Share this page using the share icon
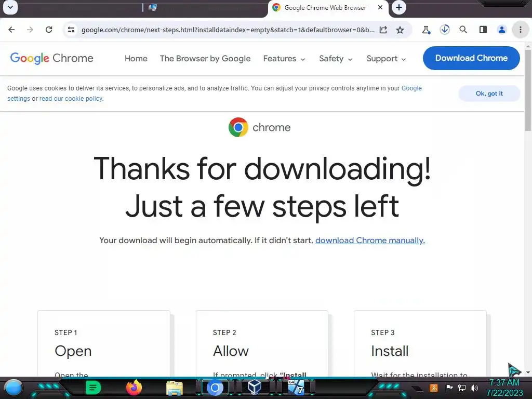 (383, 30)
